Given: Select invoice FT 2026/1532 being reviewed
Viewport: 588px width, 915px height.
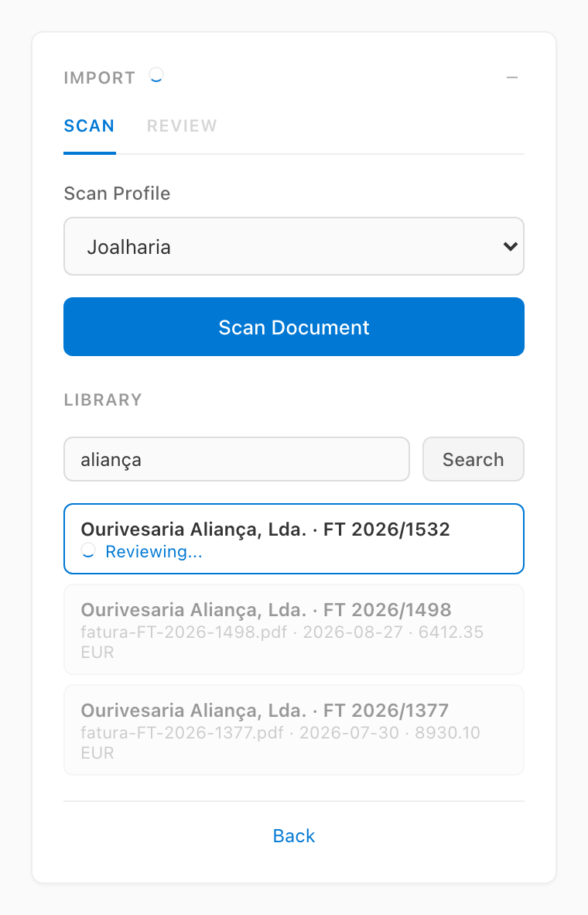Looking at the screenshot, I should [294, 539].
